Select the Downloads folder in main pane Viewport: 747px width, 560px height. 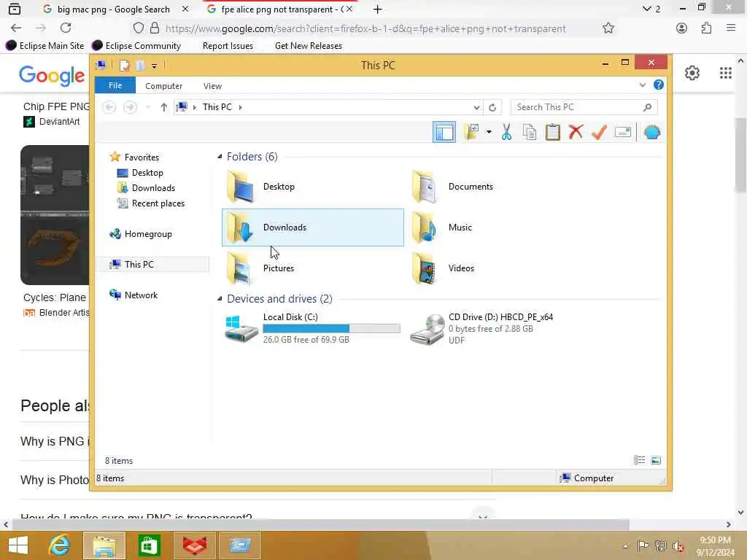coord(312,227)
